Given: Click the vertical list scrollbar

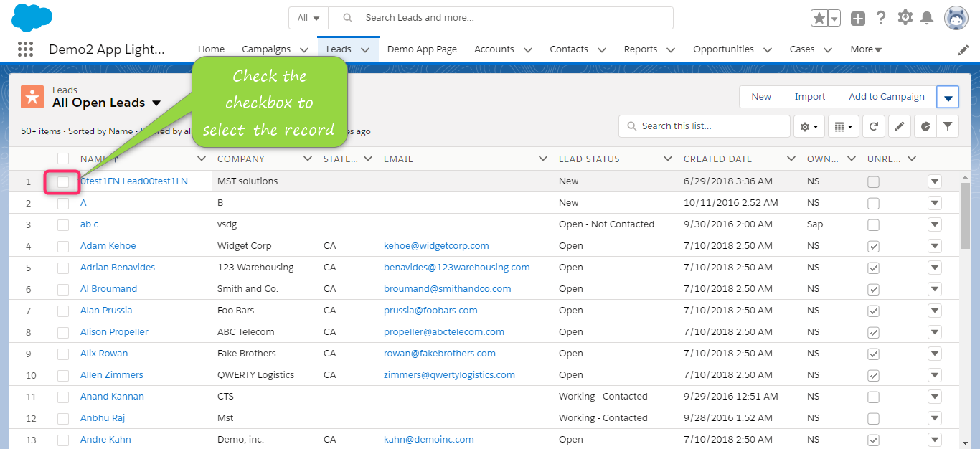Looking at the screenshot, I should click(x=965, y=215).
